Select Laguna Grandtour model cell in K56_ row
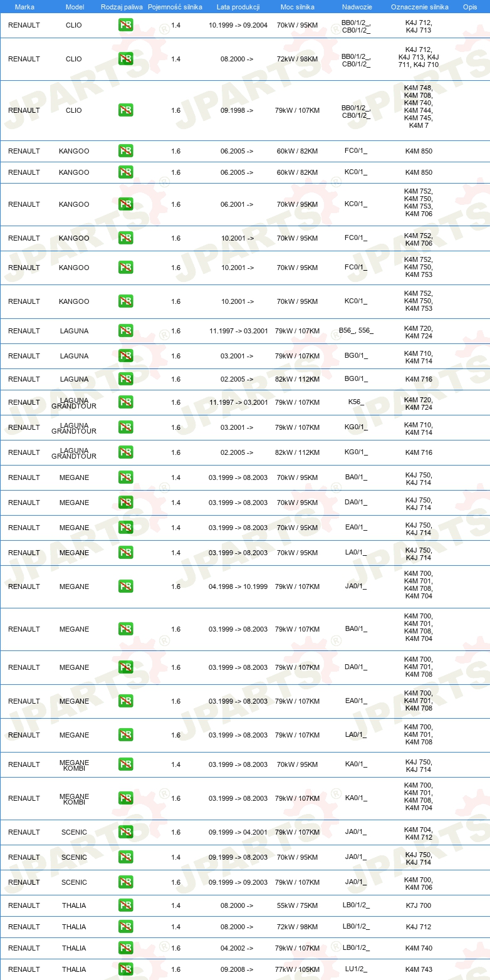 coord(75,404)
